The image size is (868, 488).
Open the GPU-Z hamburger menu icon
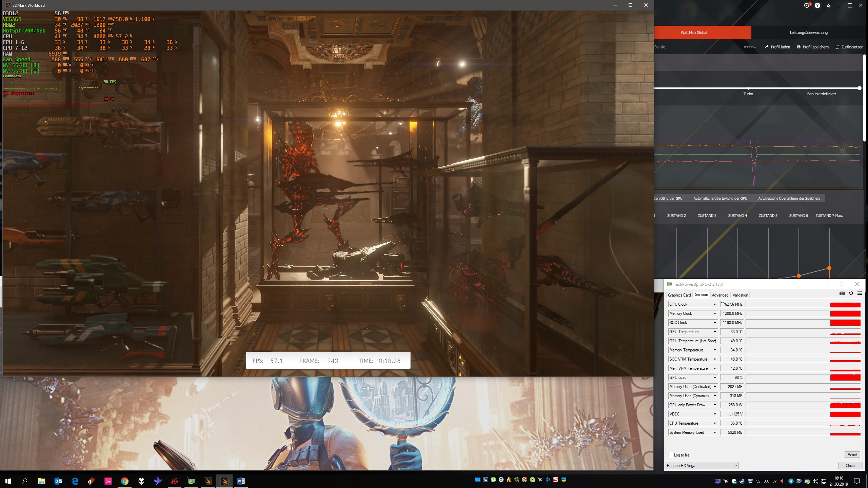point(860,293)
